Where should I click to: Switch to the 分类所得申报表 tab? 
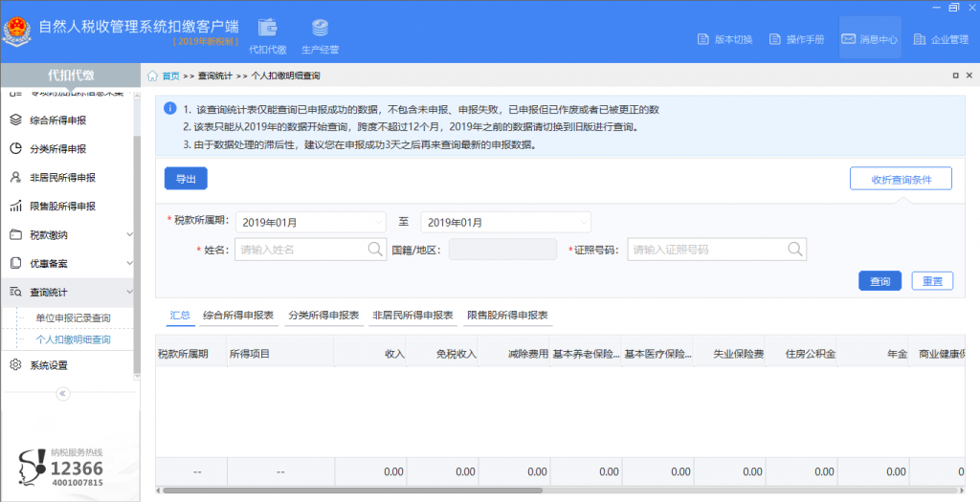click(323, 316)
